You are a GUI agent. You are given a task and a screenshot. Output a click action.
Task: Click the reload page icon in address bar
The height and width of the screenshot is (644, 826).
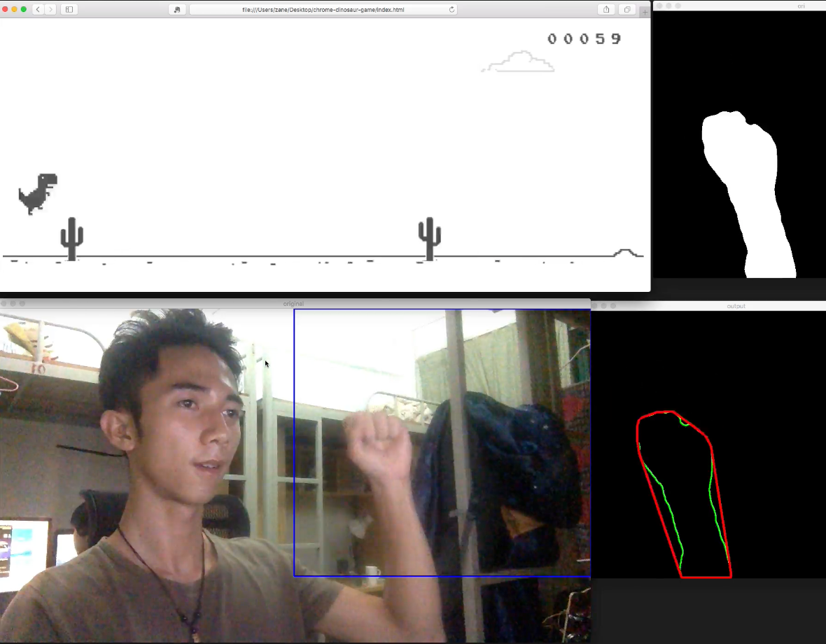point(451,10)
